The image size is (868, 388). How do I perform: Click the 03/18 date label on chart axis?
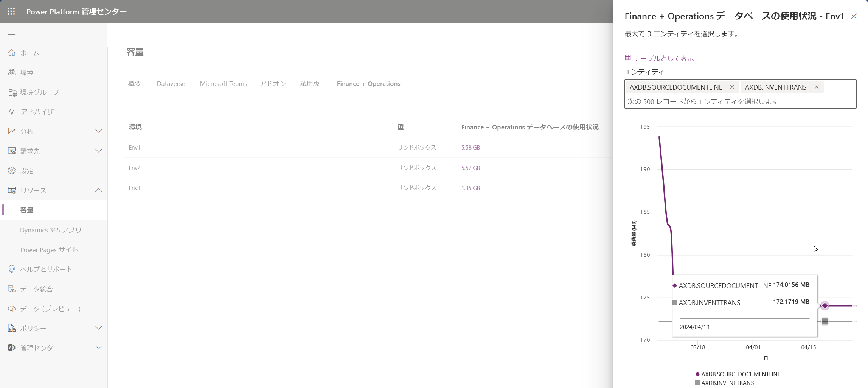click(x=698, y=347)
